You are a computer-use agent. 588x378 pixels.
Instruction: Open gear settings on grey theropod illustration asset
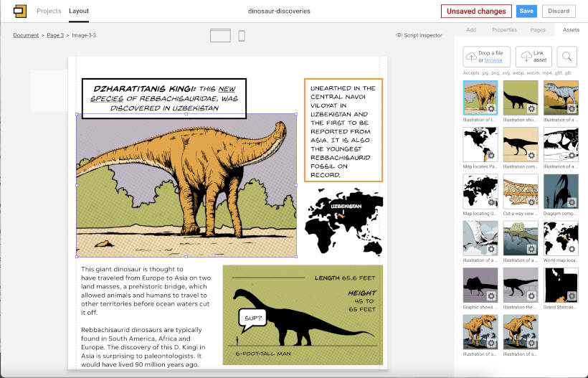point(571,109)
